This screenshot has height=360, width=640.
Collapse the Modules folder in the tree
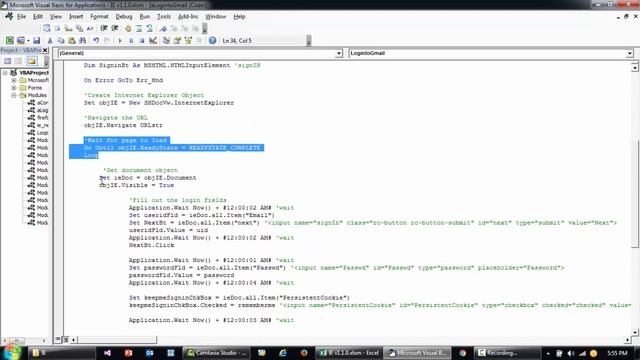[14, 95]
